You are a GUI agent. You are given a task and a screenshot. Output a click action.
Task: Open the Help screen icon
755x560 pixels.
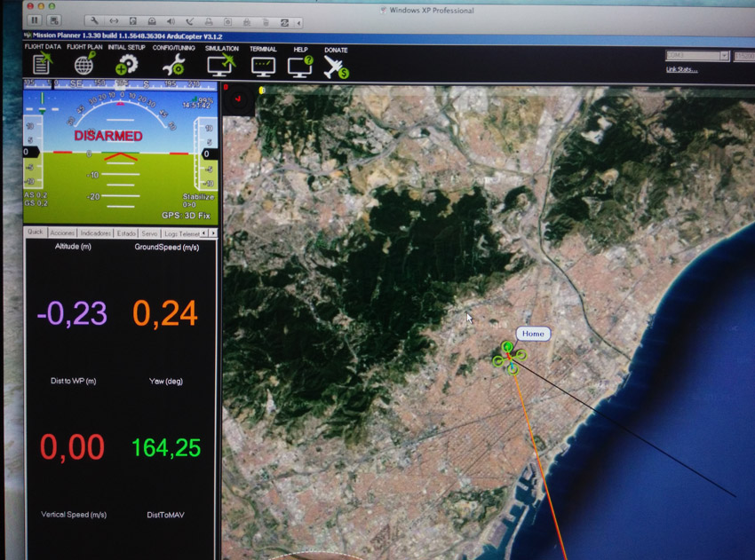click(300, 64)
